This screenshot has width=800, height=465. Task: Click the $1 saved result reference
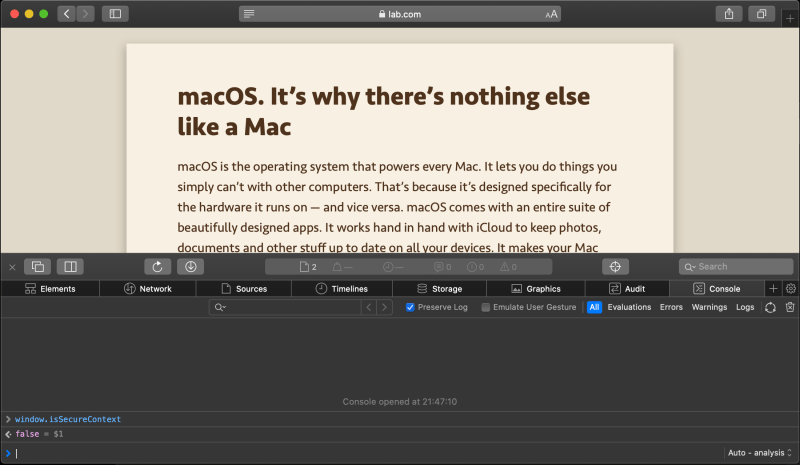click(58, 434)
